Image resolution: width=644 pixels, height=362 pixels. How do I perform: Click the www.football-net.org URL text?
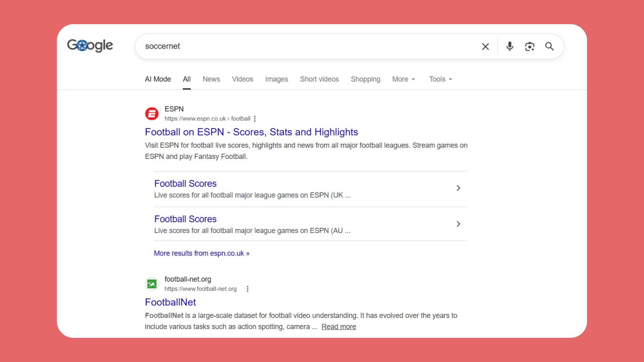click(x=201, y=289)
